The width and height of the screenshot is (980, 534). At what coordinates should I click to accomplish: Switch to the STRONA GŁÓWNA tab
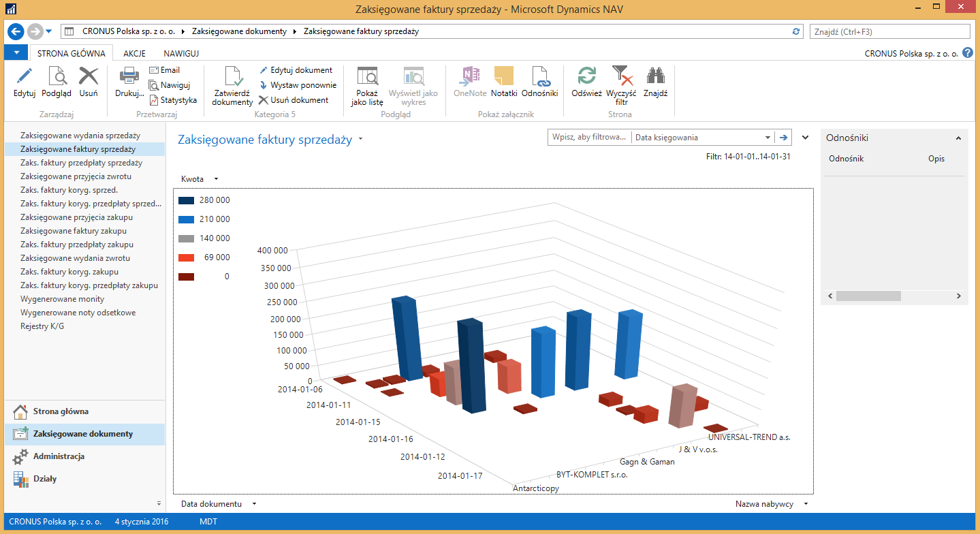[x=72, y=53]
